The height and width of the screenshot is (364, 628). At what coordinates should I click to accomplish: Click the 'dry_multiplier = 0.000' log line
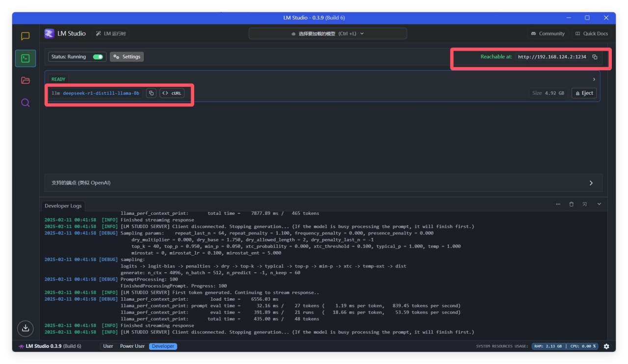coord(252,239)
